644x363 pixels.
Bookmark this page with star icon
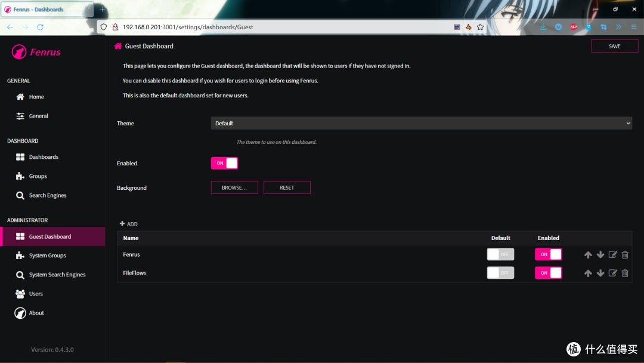tap(480, 27)
